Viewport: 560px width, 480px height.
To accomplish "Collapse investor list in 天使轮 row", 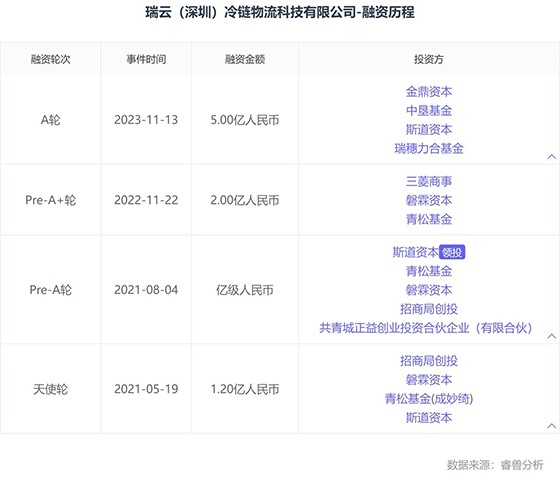I will coord(551,426).
